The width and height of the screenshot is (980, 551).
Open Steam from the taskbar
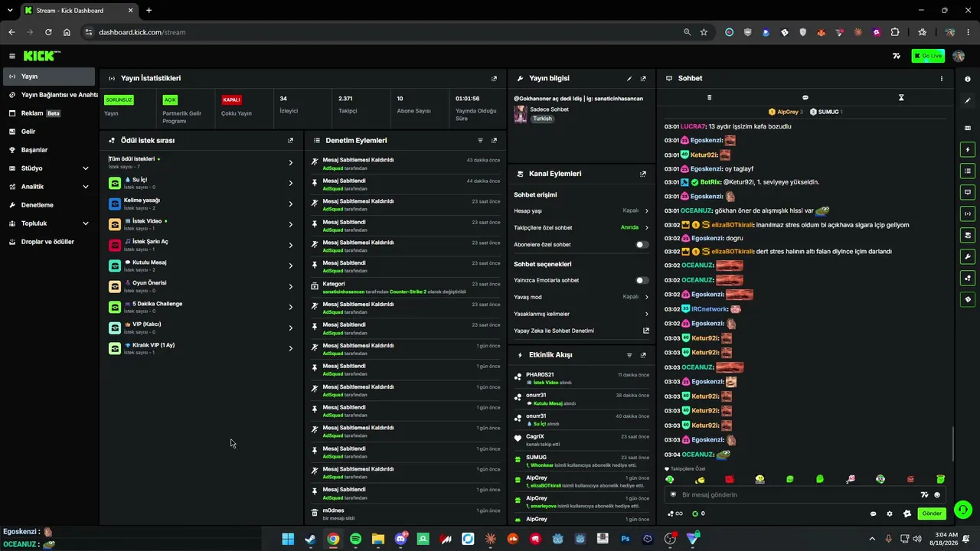tap(310, 539)
